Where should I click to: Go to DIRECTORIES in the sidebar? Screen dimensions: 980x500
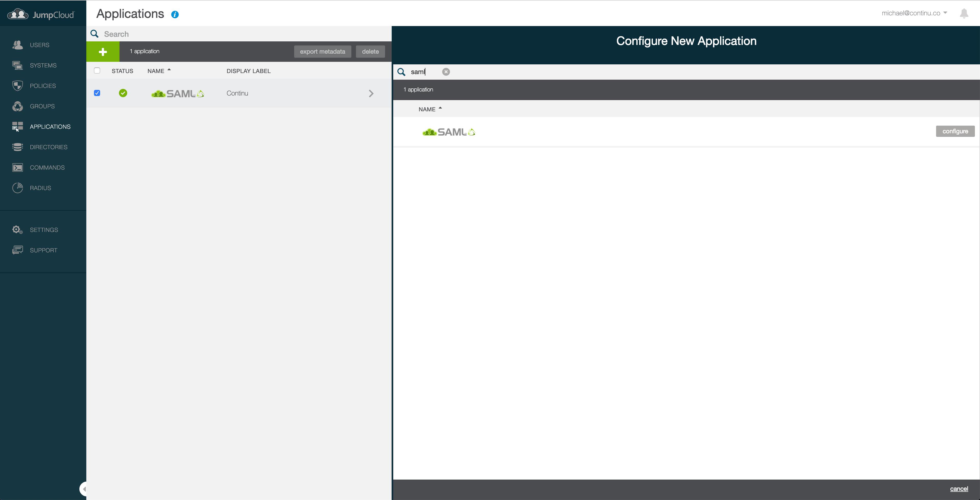click(49, 147)
